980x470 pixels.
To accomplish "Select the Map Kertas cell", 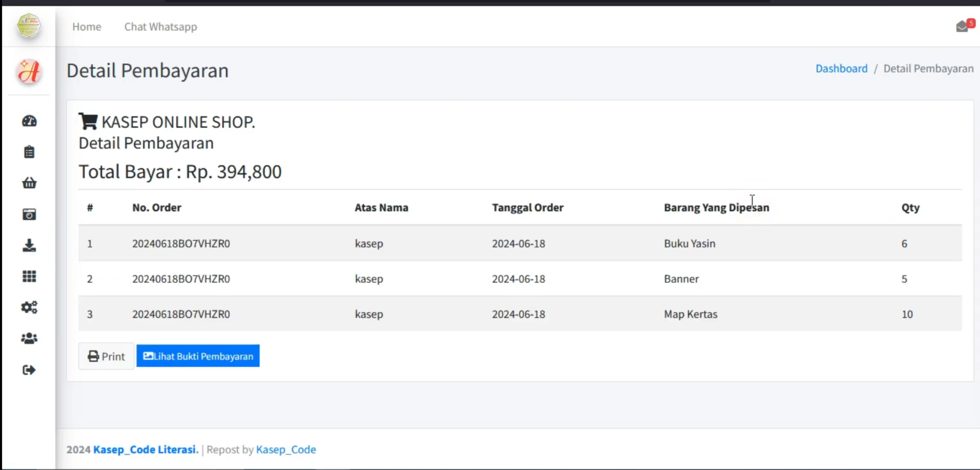I will coord(691,314).
